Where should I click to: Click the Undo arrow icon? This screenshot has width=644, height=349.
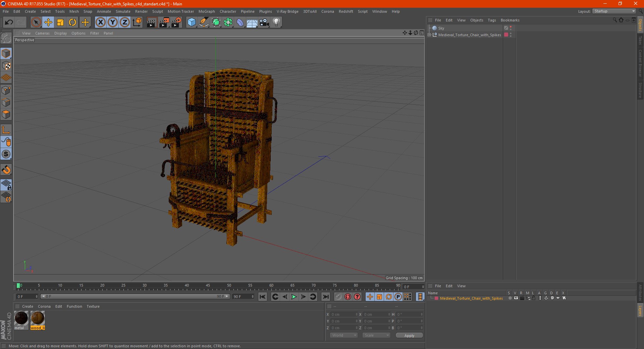(9, 22)
